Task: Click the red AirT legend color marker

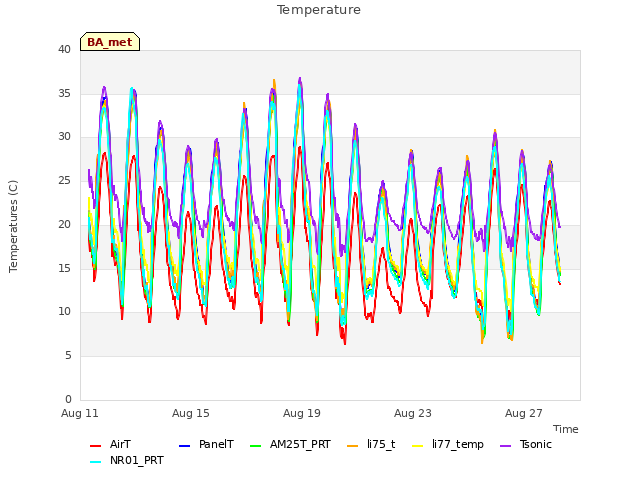Action: pos(96,446)
